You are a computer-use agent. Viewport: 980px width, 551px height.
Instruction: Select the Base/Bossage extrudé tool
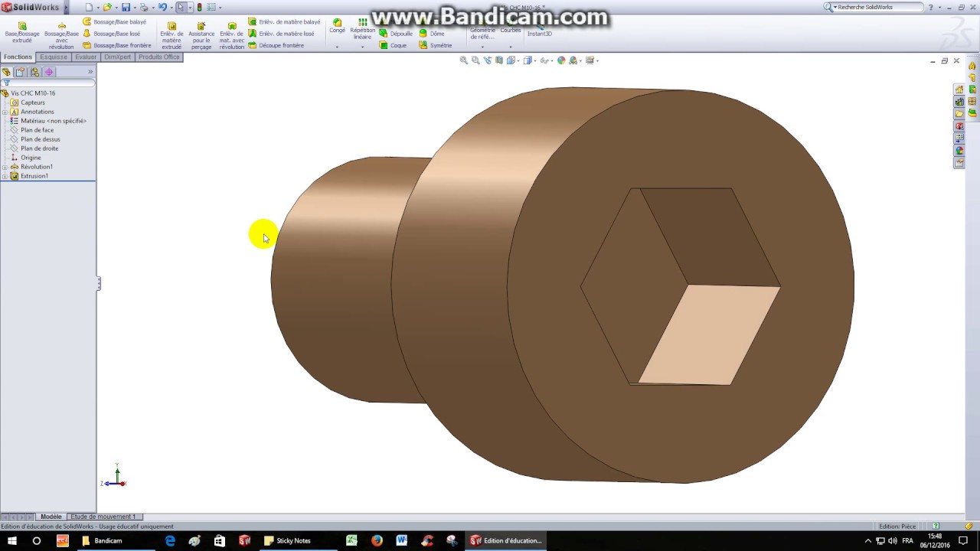[22, 32]
